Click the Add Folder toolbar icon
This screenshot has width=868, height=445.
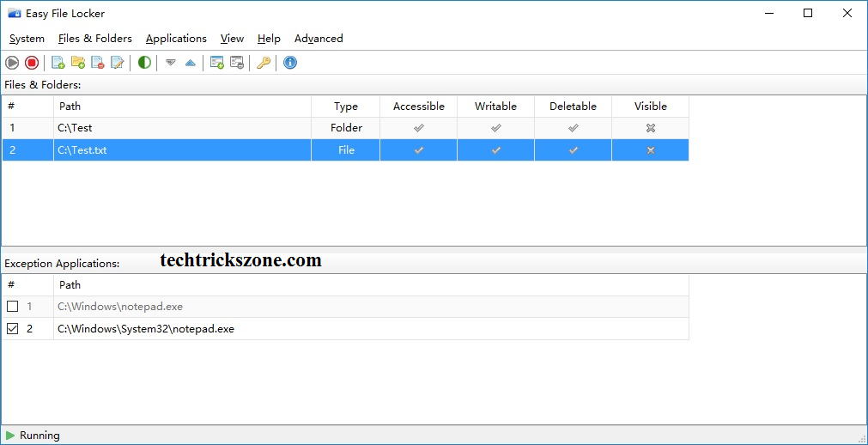[78, 63]
